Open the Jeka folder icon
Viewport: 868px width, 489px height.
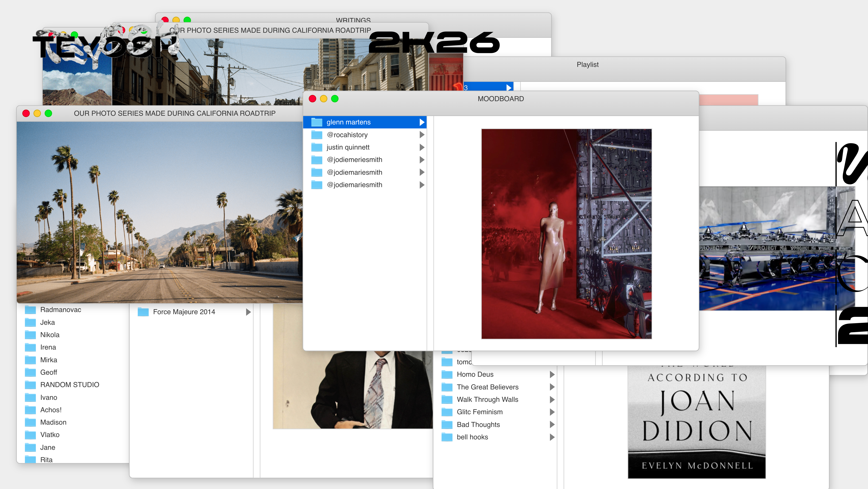point(30,322)
